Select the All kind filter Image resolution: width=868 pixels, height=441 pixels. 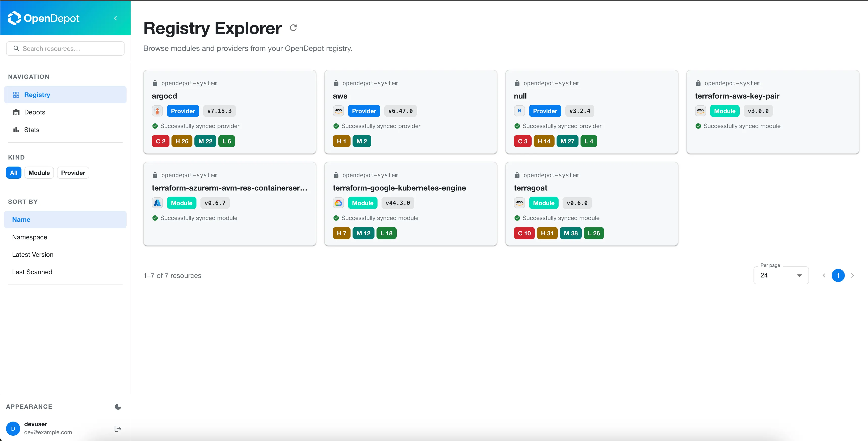14,173
